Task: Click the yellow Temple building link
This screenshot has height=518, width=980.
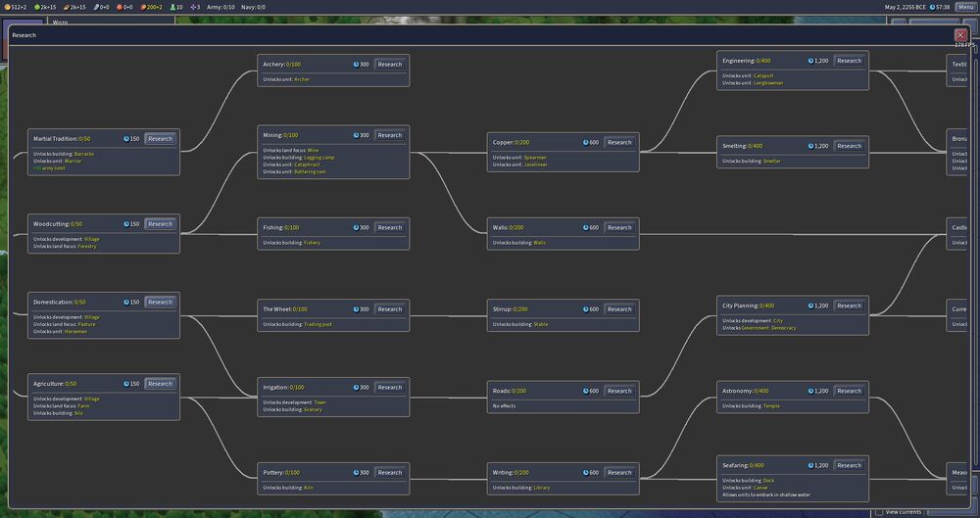Action: [771, 405]
